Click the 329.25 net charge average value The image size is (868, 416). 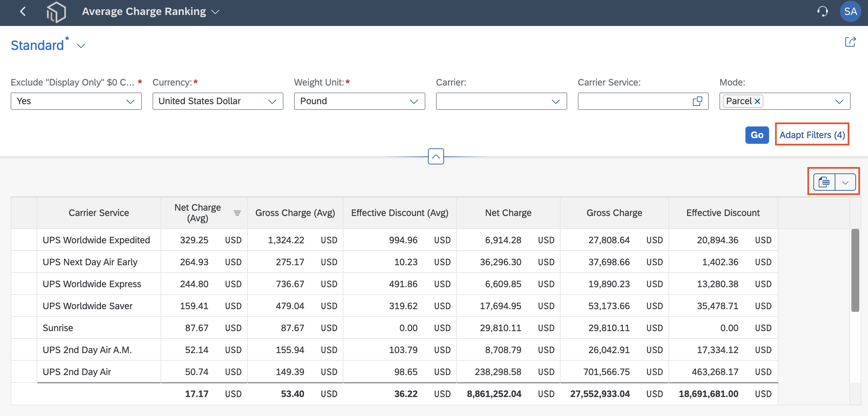point(194,240)
